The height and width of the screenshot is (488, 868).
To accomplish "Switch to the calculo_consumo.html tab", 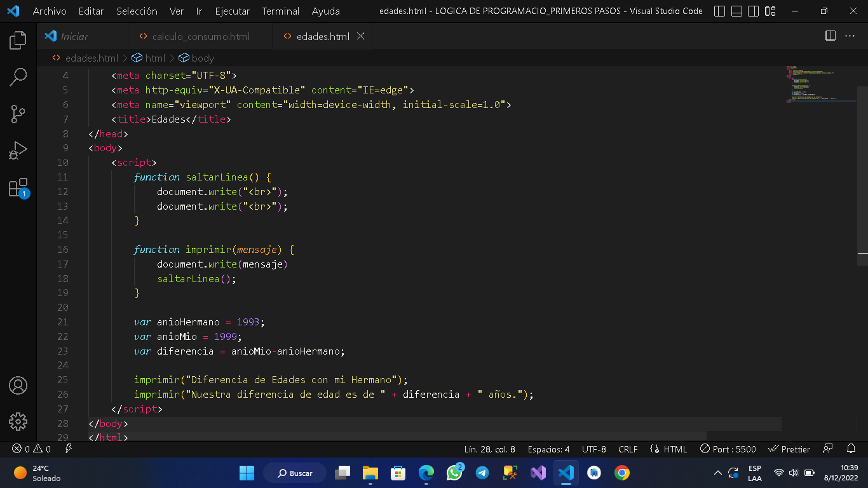I will [200, 36].
